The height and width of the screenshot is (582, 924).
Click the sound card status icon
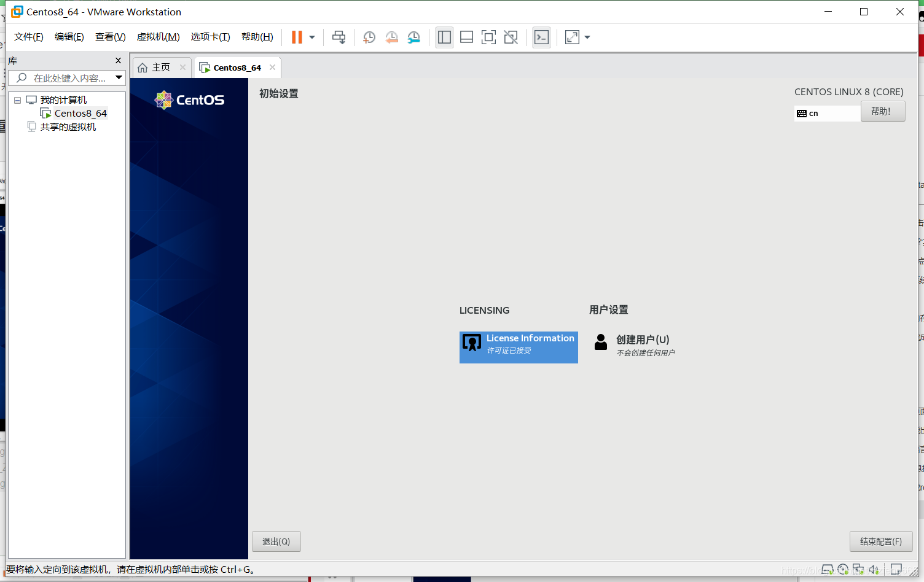point(874,570)
